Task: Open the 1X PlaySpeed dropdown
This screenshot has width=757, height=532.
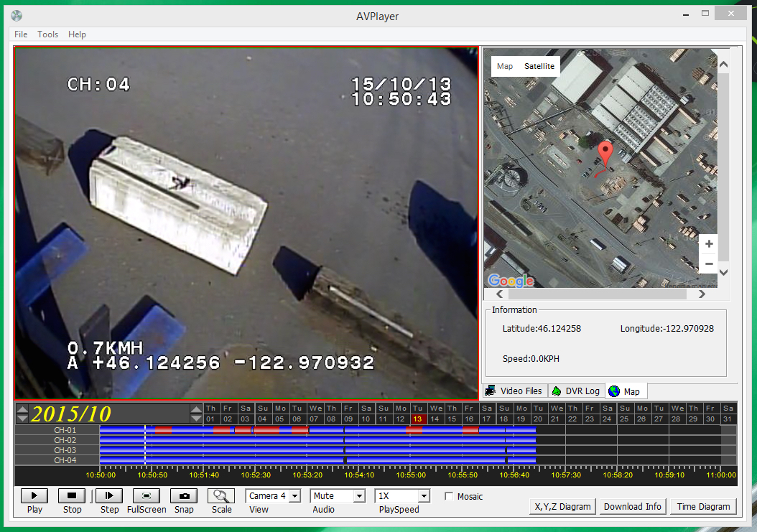Action: pos(424,496)
